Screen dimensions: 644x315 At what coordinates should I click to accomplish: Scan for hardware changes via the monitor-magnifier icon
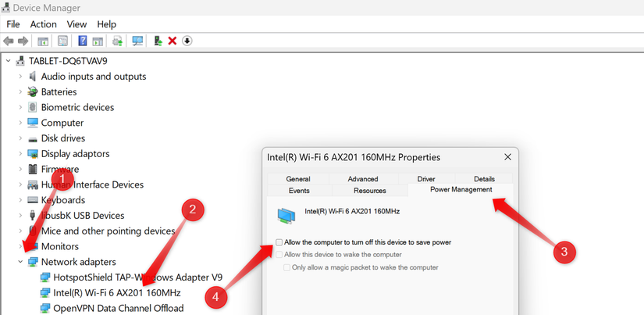click(x=137, y=41)
